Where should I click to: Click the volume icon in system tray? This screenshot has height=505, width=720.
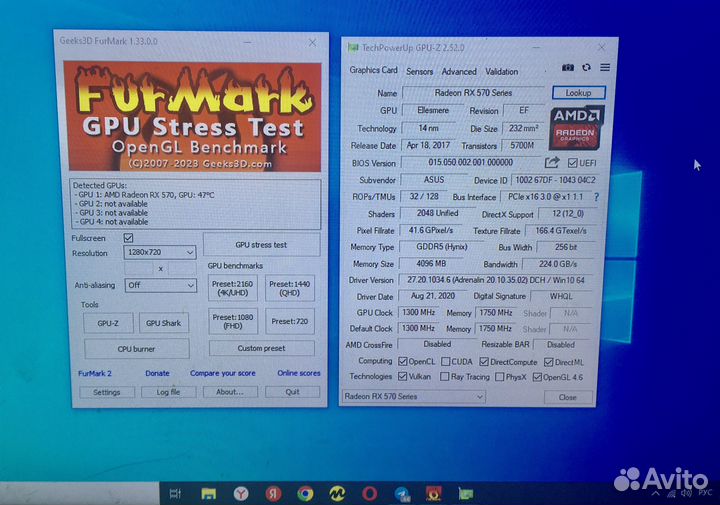click(x=686, y=494)
